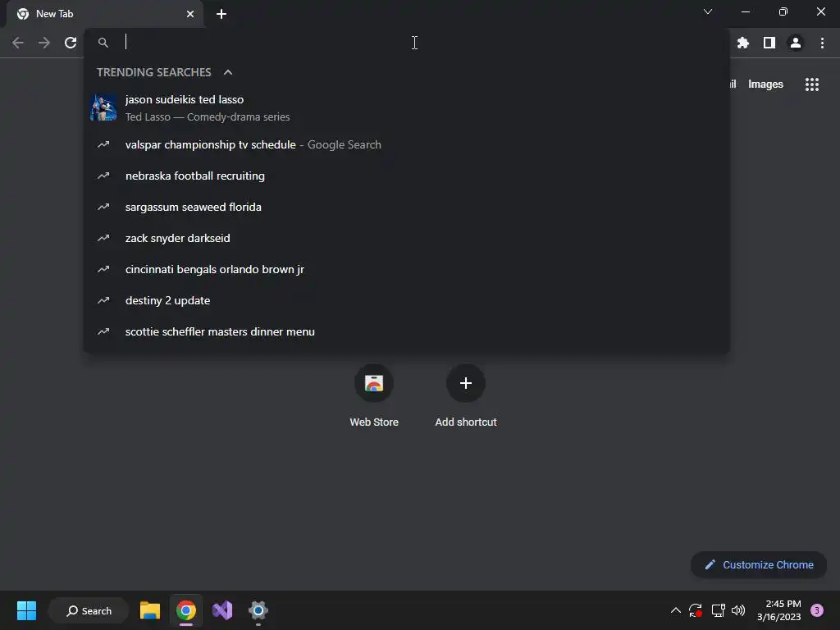
Task: Open the taskbar Search box
Action: (89, 610)
